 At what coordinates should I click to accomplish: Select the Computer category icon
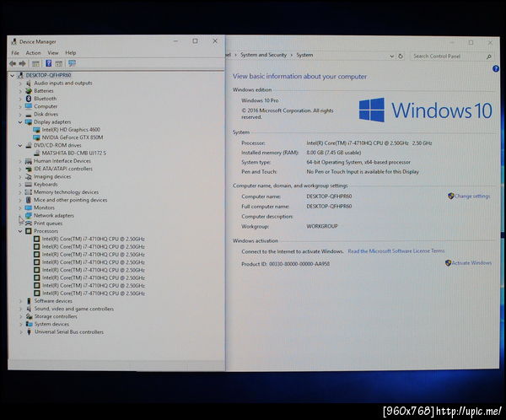click(29, 106)
